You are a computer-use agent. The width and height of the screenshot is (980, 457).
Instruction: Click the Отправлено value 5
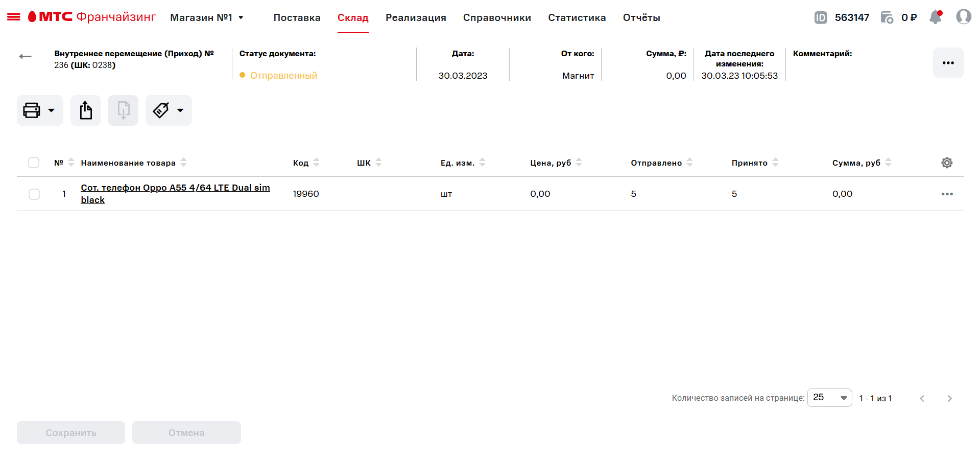634,194
